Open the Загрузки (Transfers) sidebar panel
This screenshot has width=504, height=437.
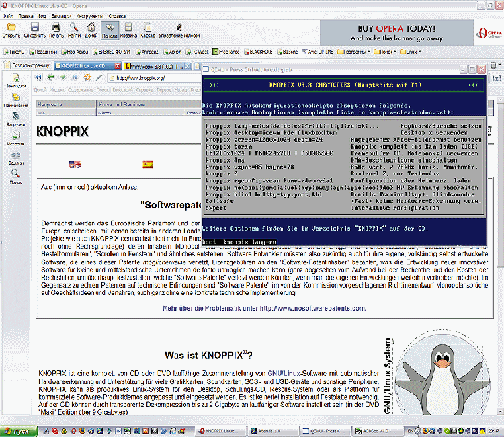(x=15, y=119)
